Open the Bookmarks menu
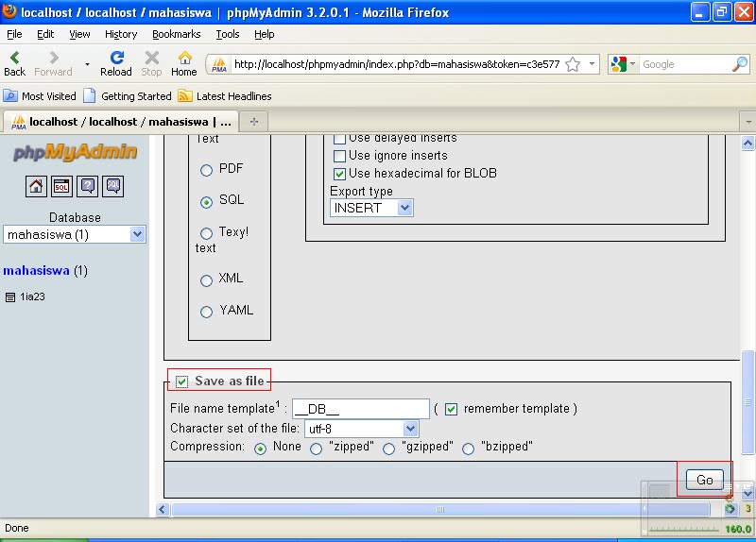The image size is (756, 542). pos(177,34)
